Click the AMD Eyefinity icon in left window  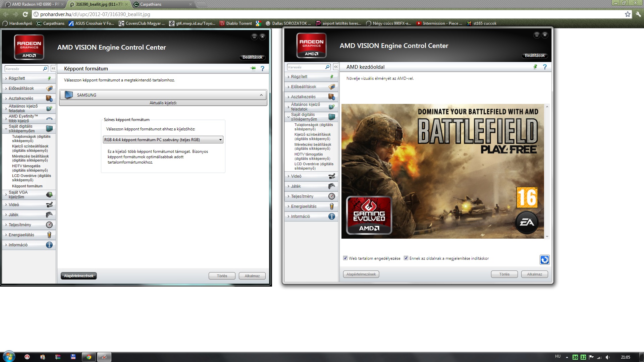[49, 119]
